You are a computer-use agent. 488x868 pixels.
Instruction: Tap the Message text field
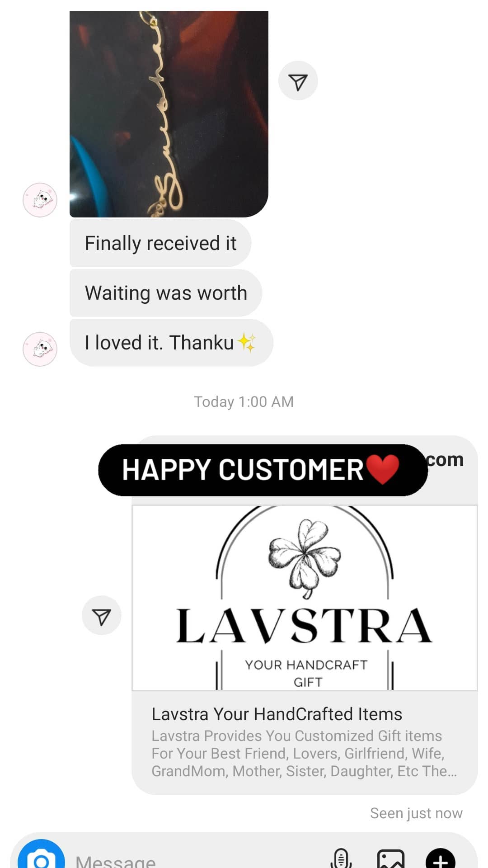199,858
